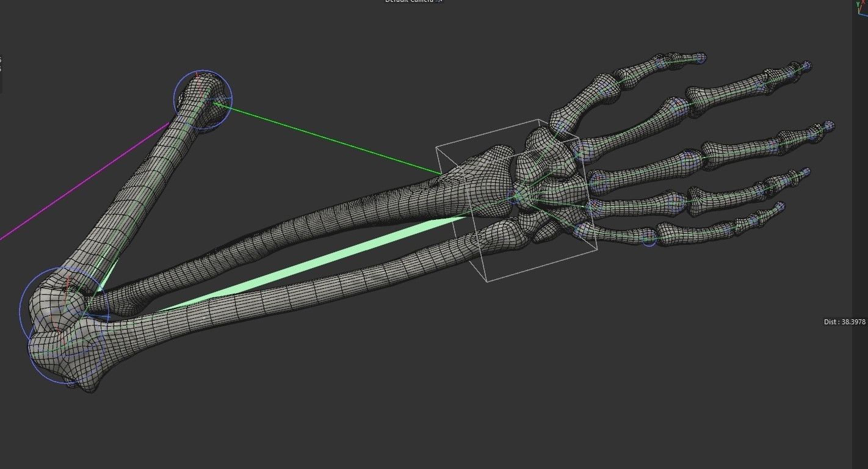Select the large elbow joint circle

tap(64, 311)
